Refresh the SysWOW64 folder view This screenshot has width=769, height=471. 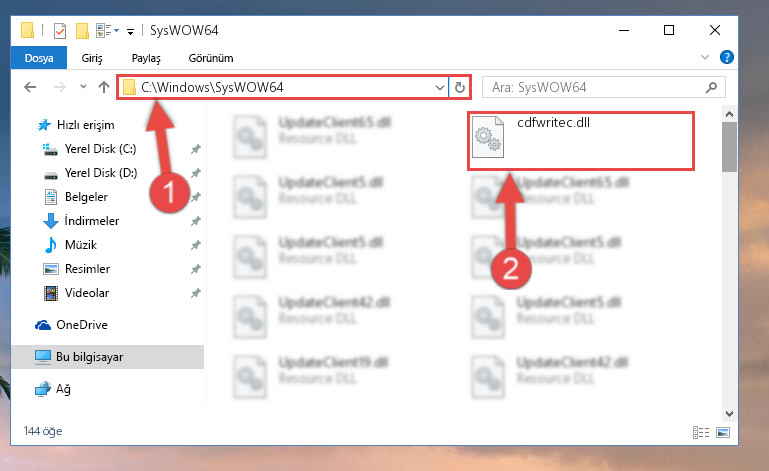tap(460, 87)
